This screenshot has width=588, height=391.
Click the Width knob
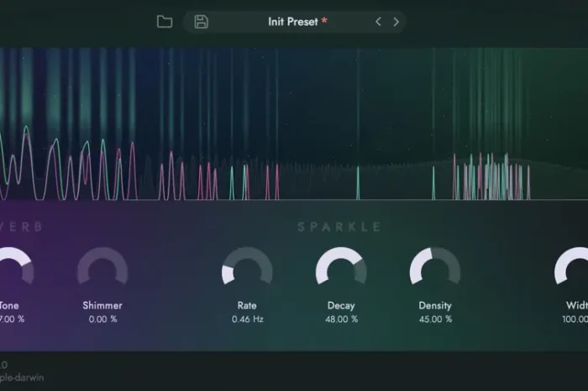point(571,267)
